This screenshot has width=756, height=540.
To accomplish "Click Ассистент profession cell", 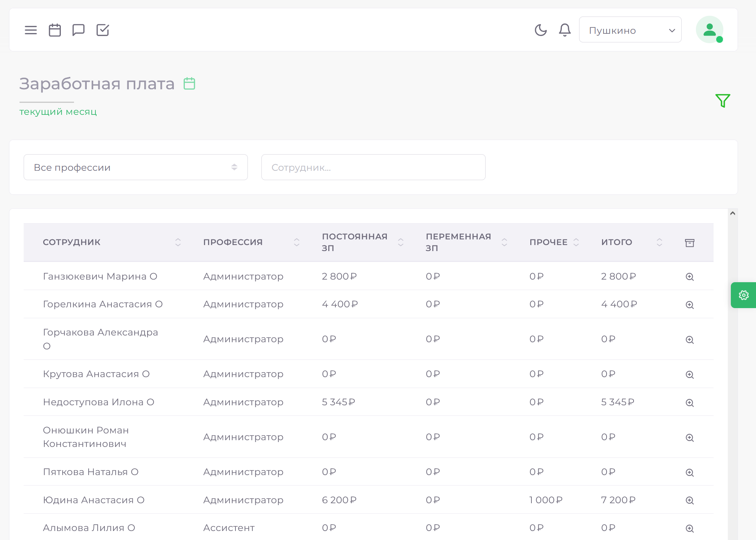I will [x=229, y=528].
